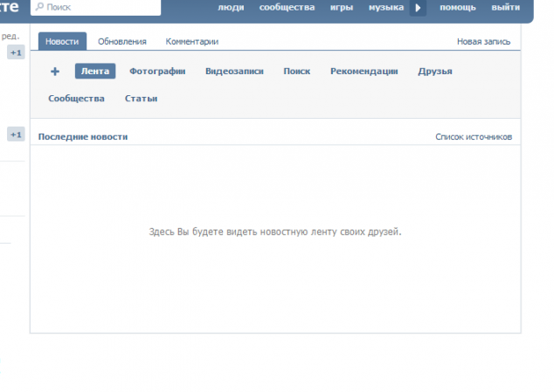This screenshot has height=392, width=554.
Task: Select the Рекомендации filter
Action: coord(364,71)
